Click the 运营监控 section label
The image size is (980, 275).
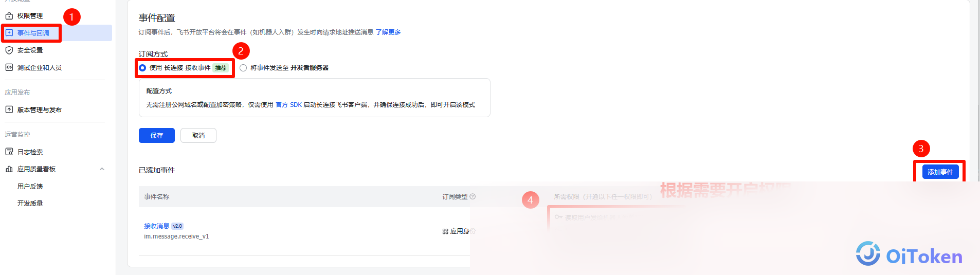(17, 135)
